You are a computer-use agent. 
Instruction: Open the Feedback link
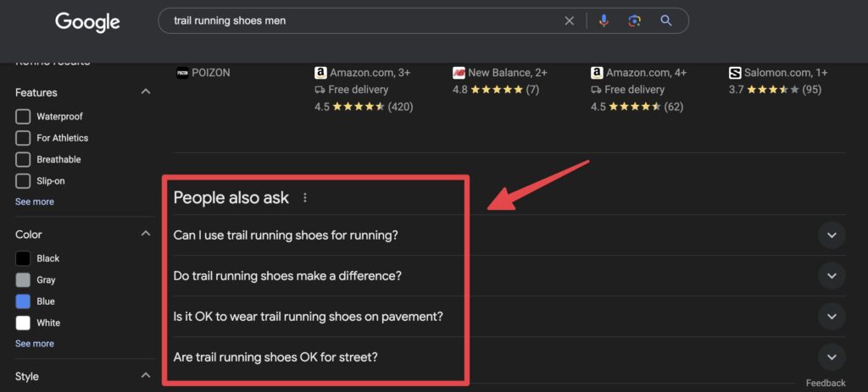click(826, 384)
